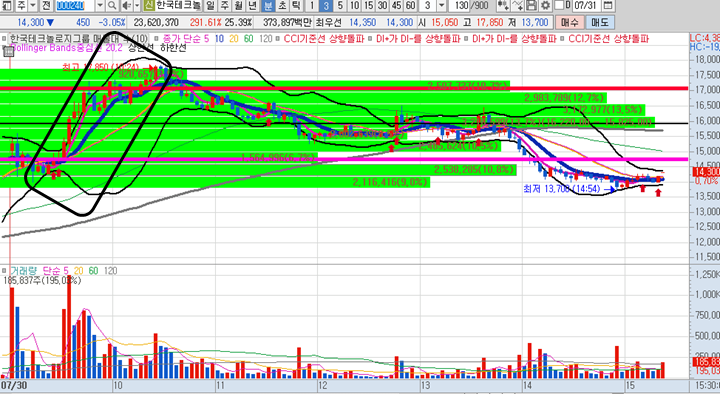Open the calendar date picker icon
The width and height of the screenshot is (720, 394).
click(x=608, y=6)
